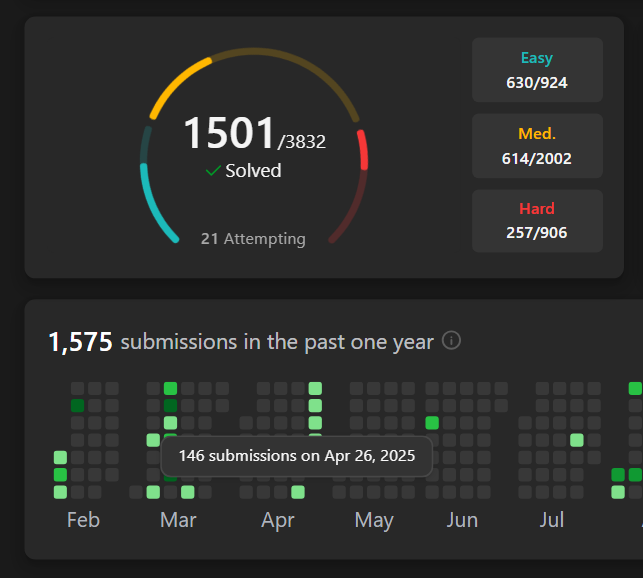Screen dimensions: 643x578
Task: Click the bright green June heatmap cell
Action: pyautogui.click(x=432, y=423)
